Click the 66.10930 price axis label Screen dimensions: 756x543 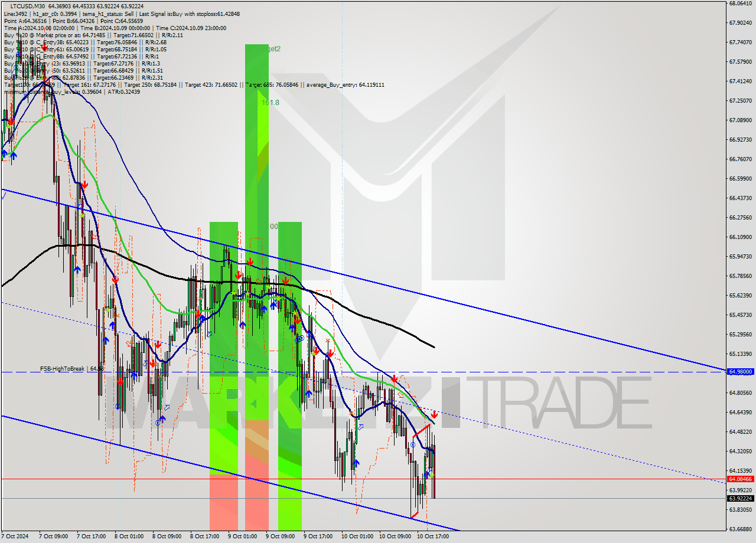(x=741, y=237)
